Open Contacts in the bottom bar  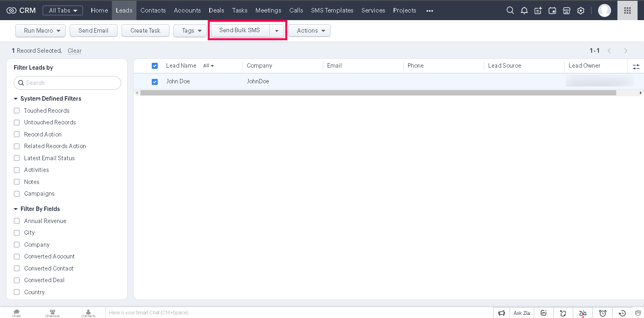click(x=88, y=313)
